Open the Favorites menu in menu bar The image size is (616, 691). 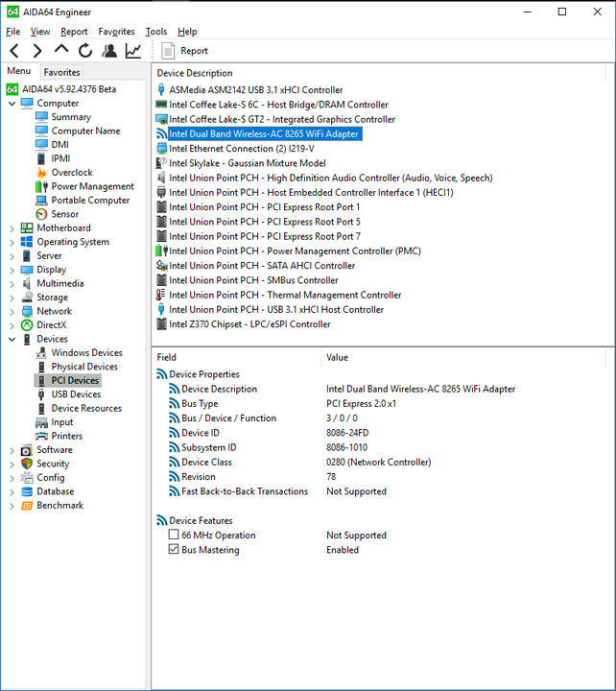pyautogui.click(x=116, y=32)
